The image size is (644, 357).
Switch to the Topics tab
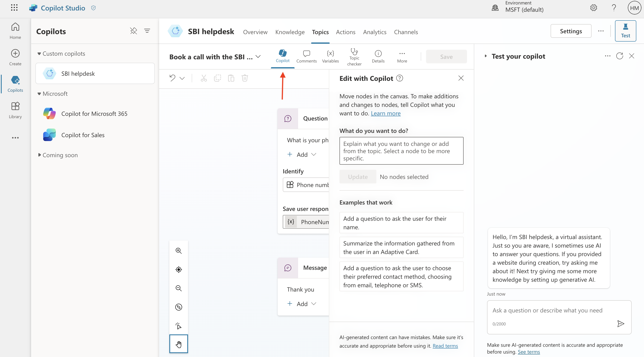coord(320,32)
